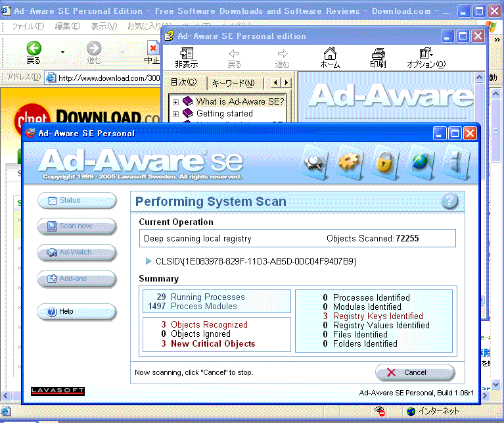Click 'Deep scanning local registry' text

click(197, 238)
